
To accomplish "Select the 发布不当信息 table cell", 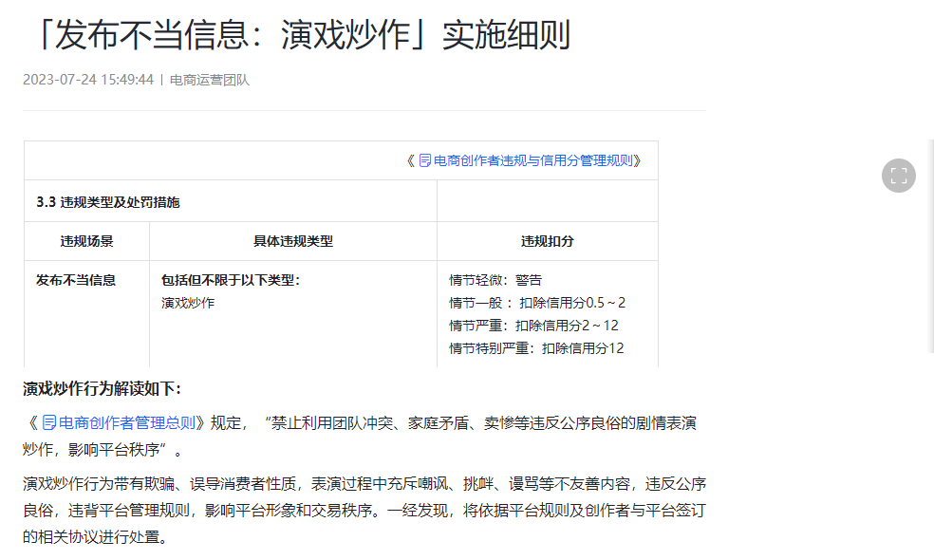I will click(76, 280).
